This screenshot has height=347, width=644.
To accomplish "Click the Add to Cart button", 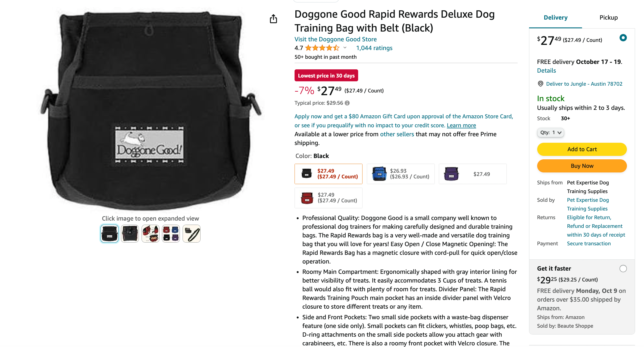I will 582,149.
